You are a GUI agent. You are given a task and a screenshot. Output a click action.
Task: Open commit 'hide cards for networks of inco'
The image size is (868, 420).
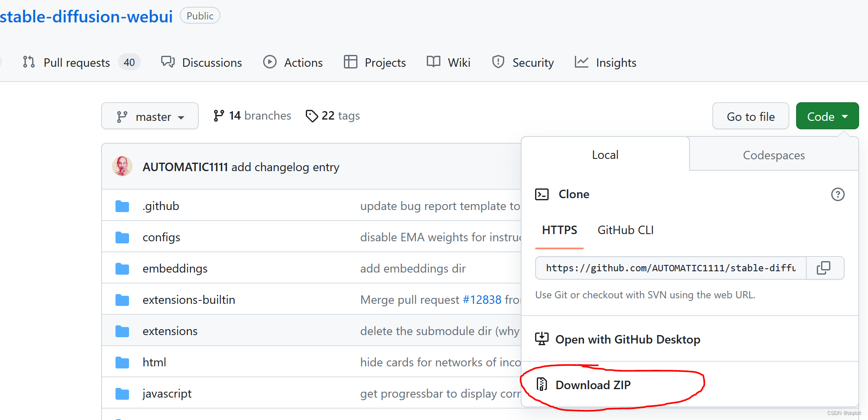tap(440, 362)
